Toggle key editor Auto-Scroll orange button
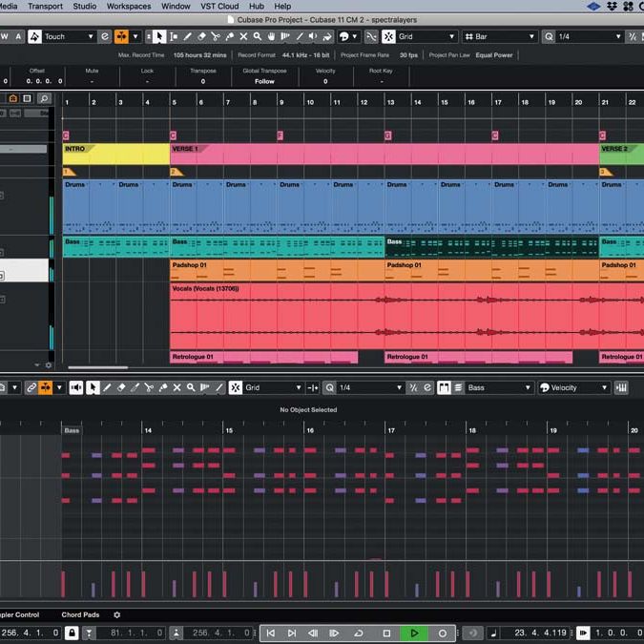The height and width of the screenshot is (644, 644). pyautogui.click(x=45, y=387)
